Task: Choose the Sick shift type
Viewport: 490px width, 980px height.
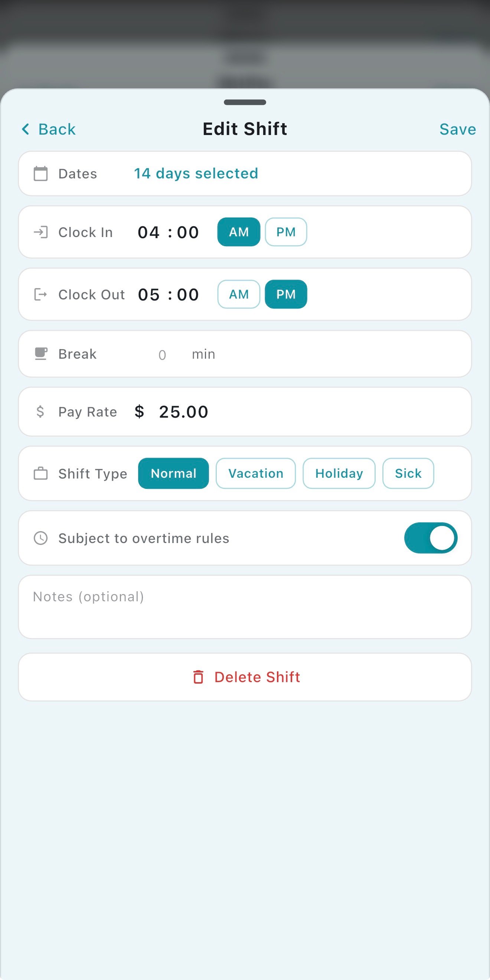Action: click(408, 473)
